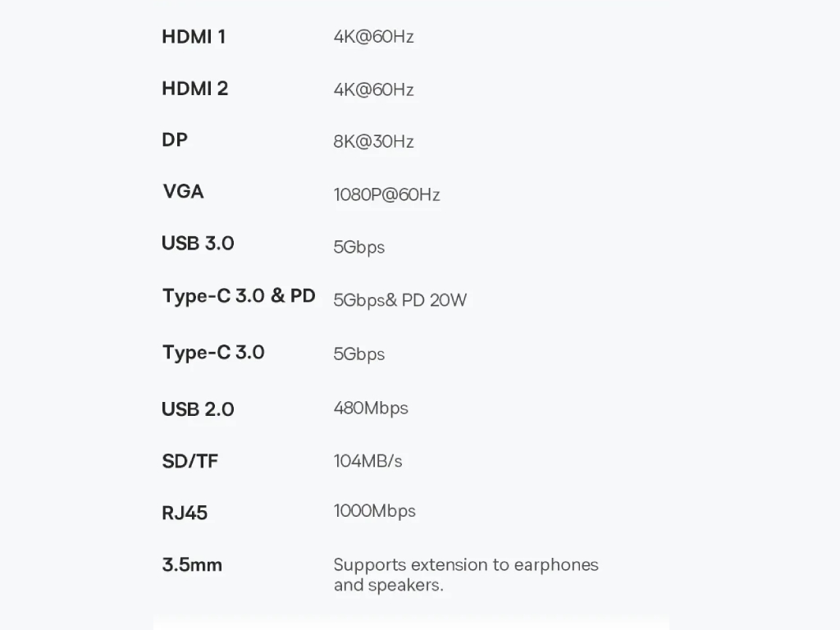Viewport: 840px width, 630px height.
Task: Click the USB 3.0 label
Action: coord(198,243)
